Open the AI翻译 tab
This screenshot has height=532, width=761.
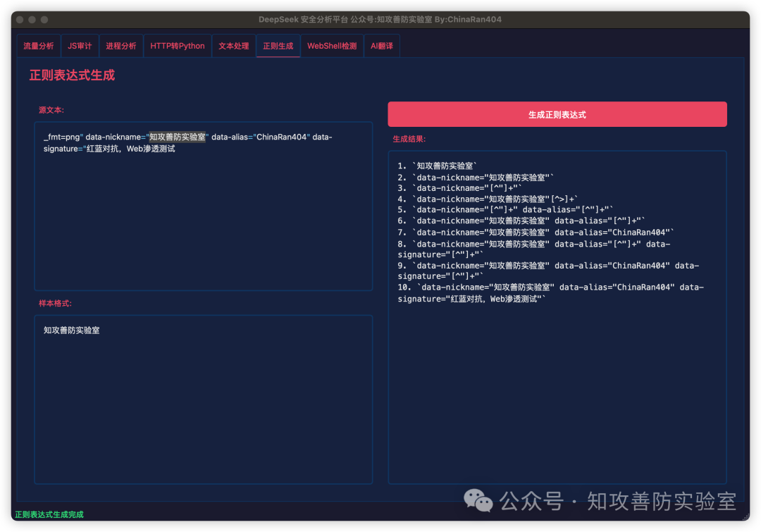tap(382, 46)
